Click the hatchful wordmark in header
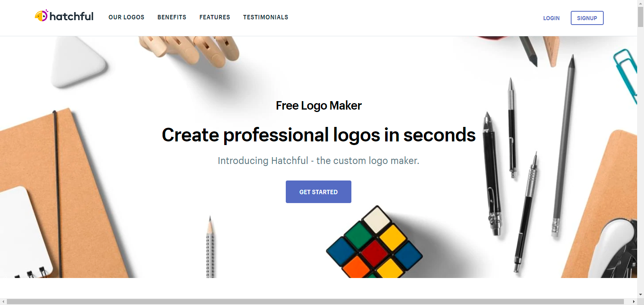Viewport: 644px width, 305px height. [x=71, y=16]
